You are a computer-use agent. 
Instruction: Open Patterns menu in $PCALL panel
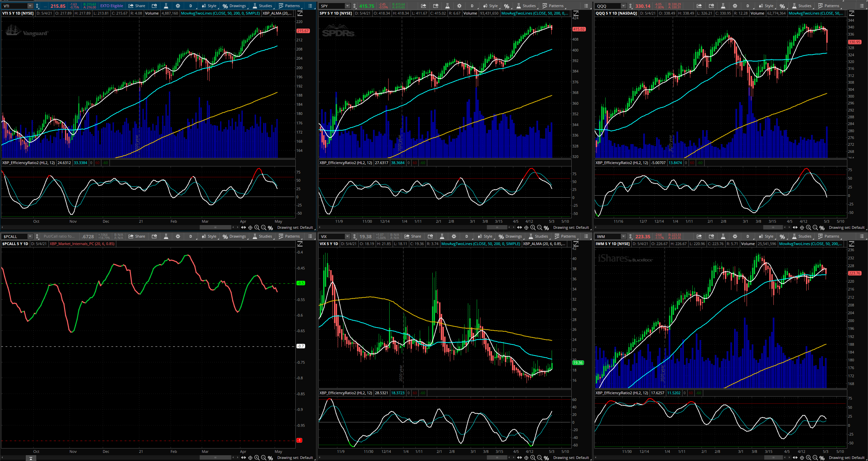(x=289, y=236)
